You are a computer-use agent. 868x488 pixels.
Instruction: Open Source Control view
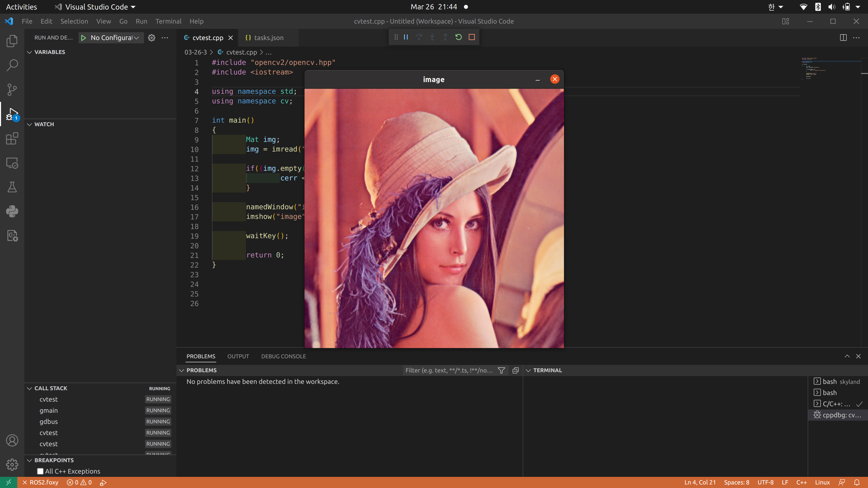[x=12, y=90]
